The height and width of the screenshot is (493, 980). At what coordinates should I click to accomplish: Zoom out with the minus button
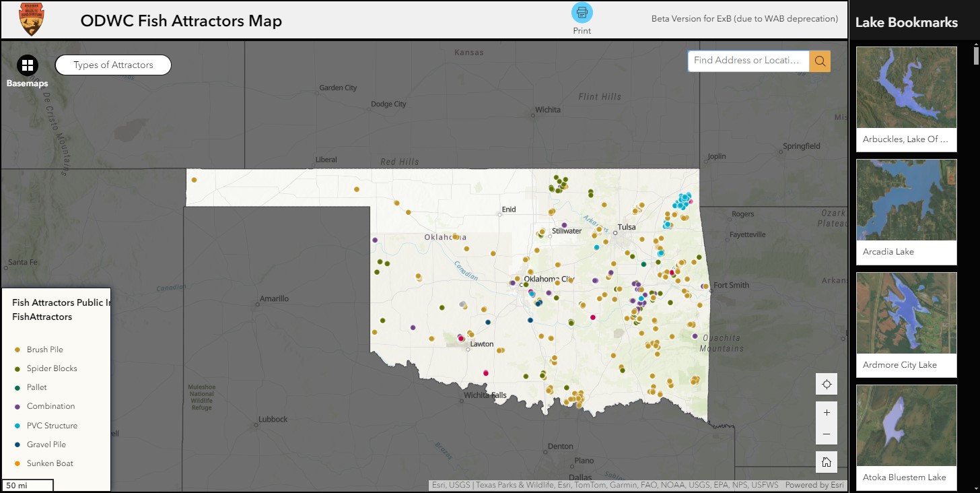tap(827, 434)
